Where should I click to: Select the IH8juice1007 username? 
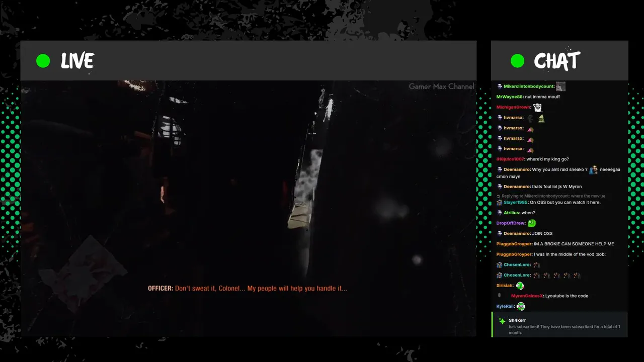coord(510,159)
